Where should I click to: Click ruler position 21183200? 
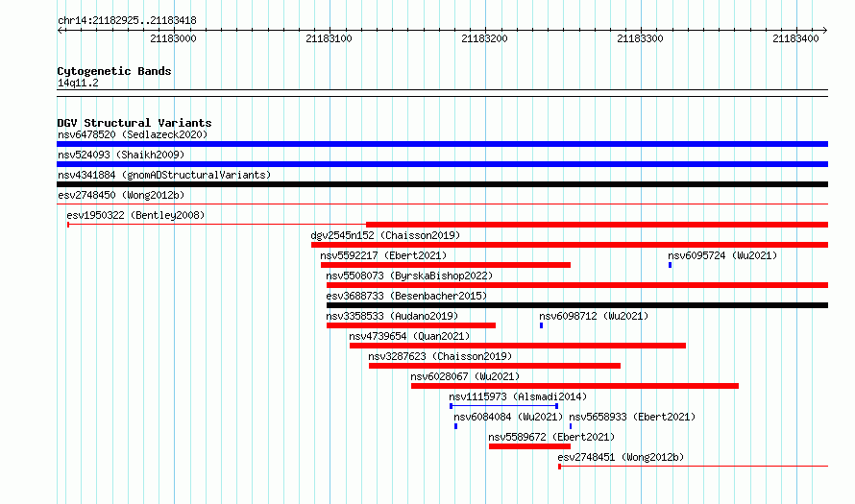(484, 38)
